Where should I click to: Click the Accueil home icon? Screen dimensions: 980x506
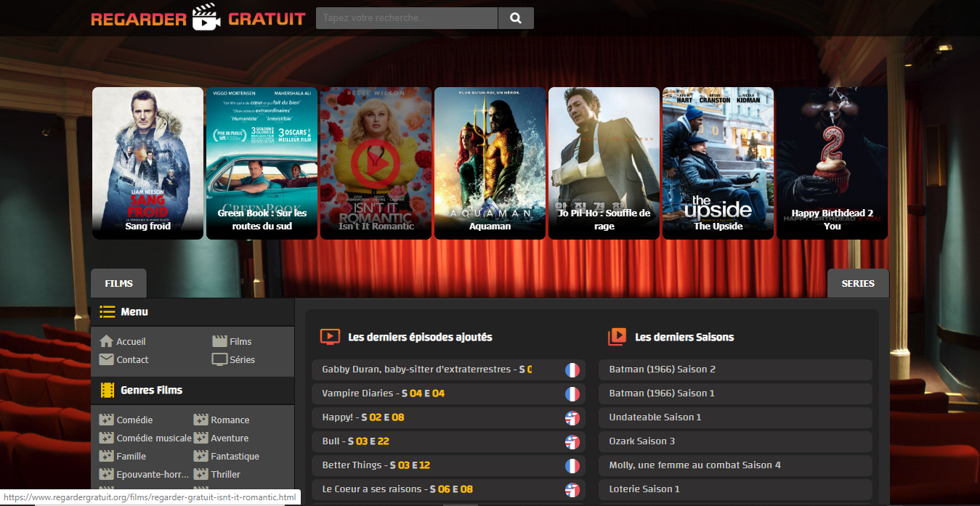[x=106, y=341]
